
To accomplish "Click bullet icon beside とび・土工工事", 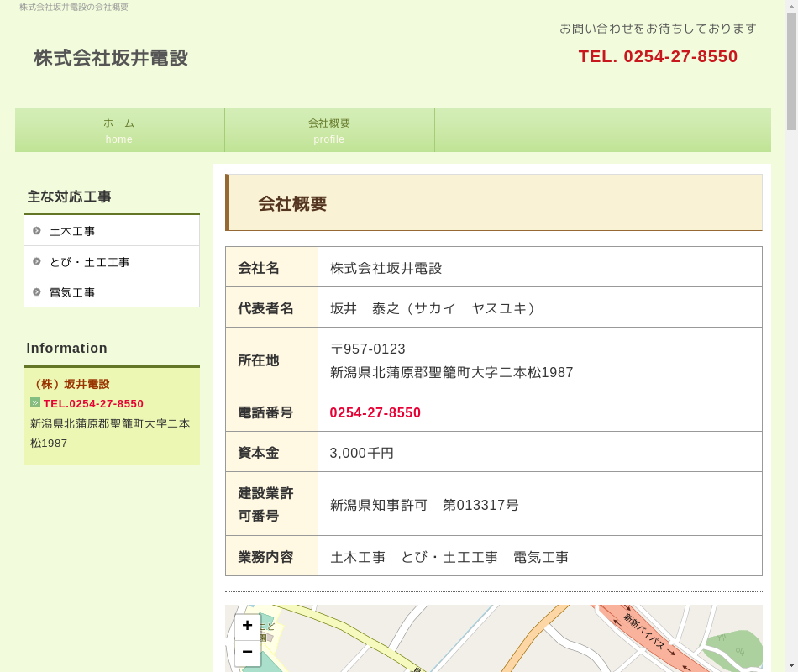I will pyautogui.click(x=37, y=261).
